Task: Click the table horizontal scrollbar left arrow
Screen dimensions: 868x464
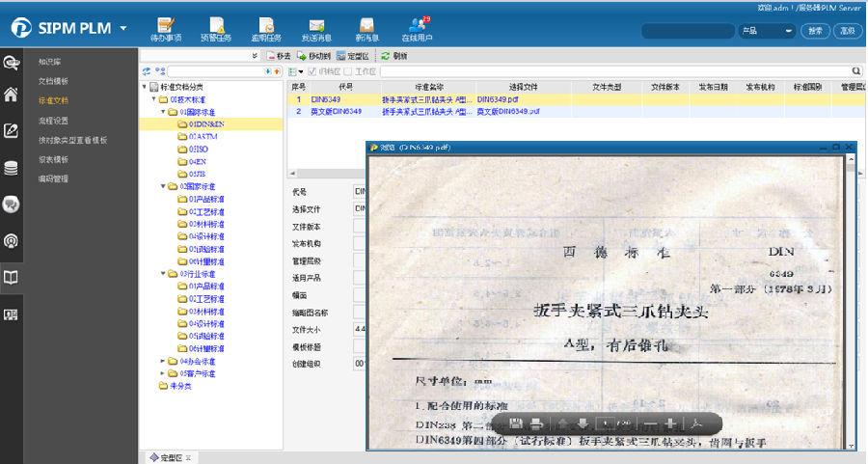Action: coord(292,173)
